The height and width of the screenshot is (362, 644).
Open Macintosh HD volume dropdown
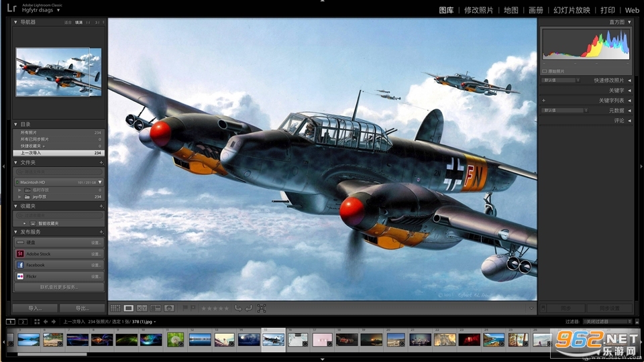100,182
